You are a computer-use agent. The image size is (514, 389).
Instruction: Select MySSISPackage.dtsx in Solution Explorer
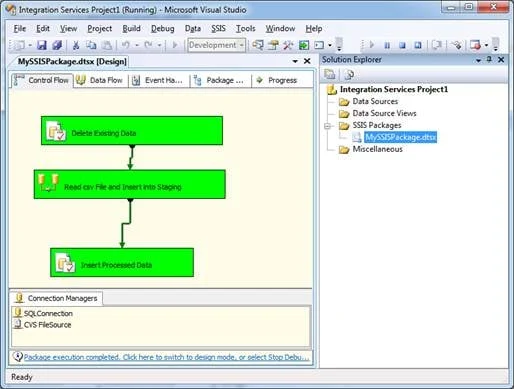(x=400, y=137)
